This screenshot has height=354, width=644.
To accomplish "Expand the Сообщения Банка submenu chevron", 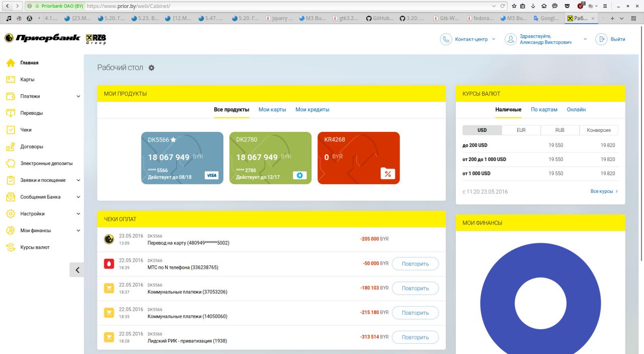I will (x=78, y=197).
